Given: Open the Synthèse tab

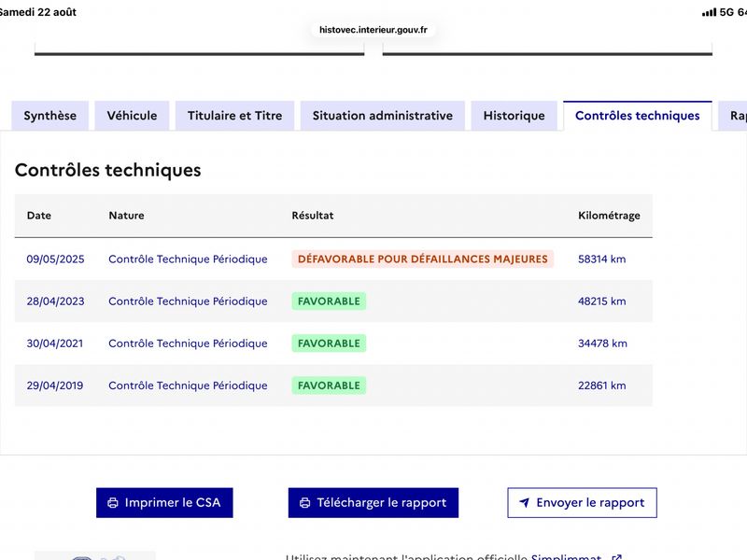Looking at the screenshot, I should pos(50,116).
